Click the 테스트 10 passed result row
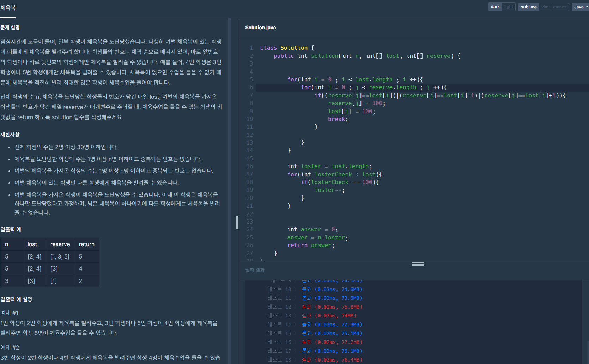589x364 pixels. click(x=315, y=289)
